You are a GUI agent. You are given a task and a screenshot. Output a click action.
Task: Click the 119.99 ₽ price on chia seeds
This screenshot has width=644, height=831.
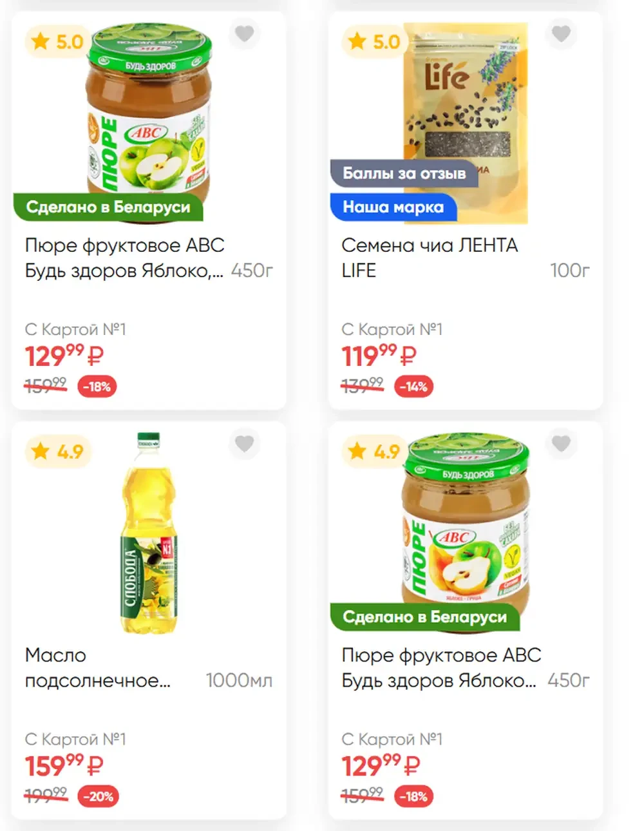click(x=379, y=356)
